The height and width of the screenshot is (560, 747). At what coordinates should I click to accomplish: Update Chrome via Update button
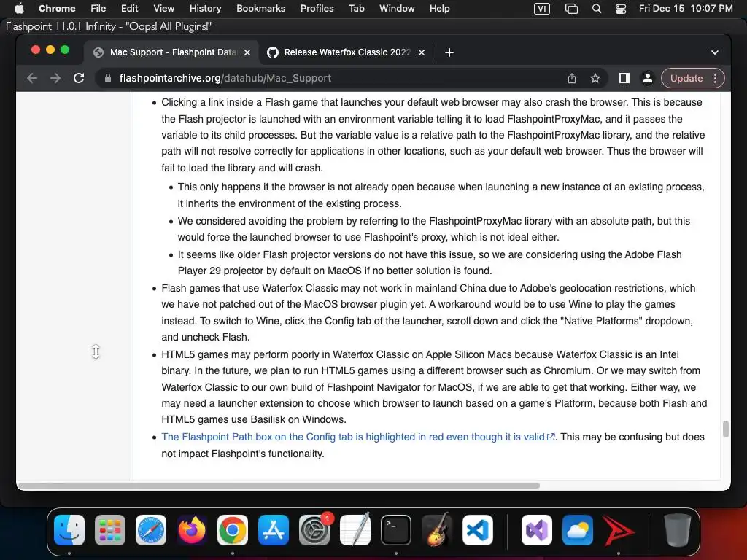pyautogui.click(x=686, y=78)
